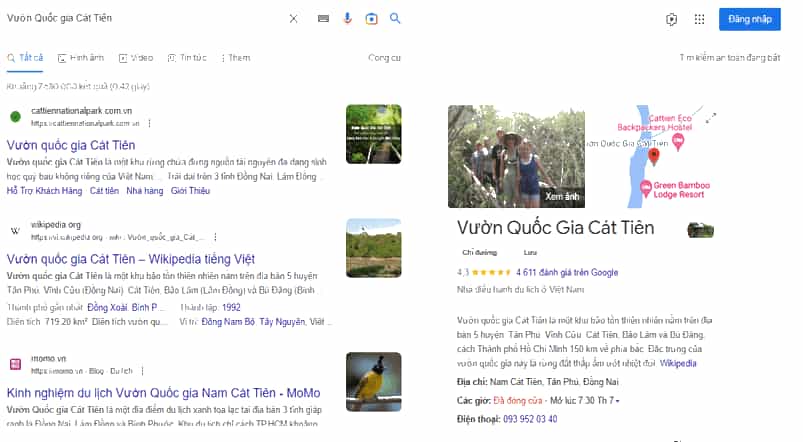Click the Cattien Eco Backpackers Hostel map pin
803x442 pixels.
pyautogui.click(x=678, y=141)
